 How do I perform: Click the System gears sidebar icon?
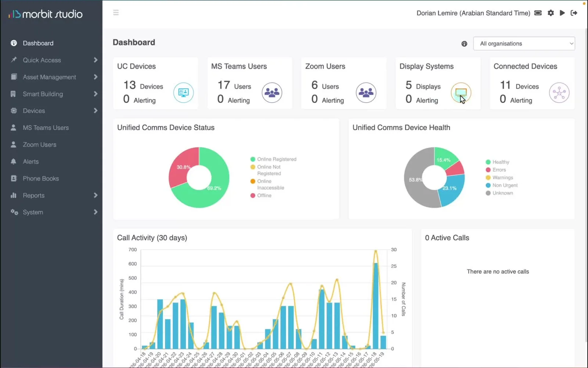tap(14, 212)
